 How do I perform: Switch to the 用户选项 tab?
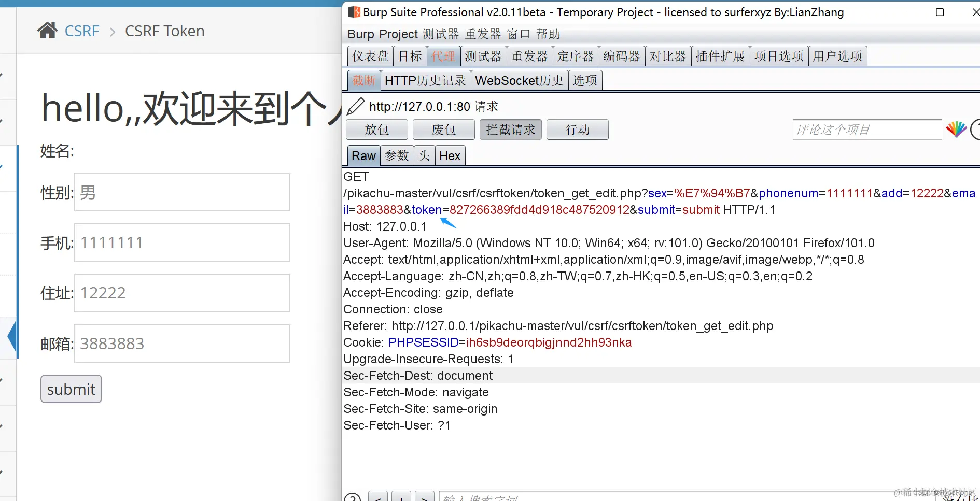click(837, 56)
